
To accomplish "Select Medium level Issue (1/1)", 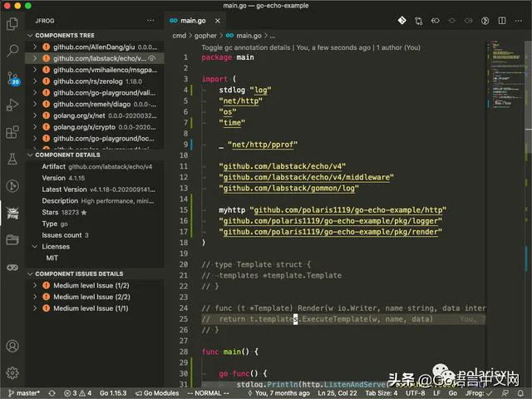I will (x=95, y=308).
